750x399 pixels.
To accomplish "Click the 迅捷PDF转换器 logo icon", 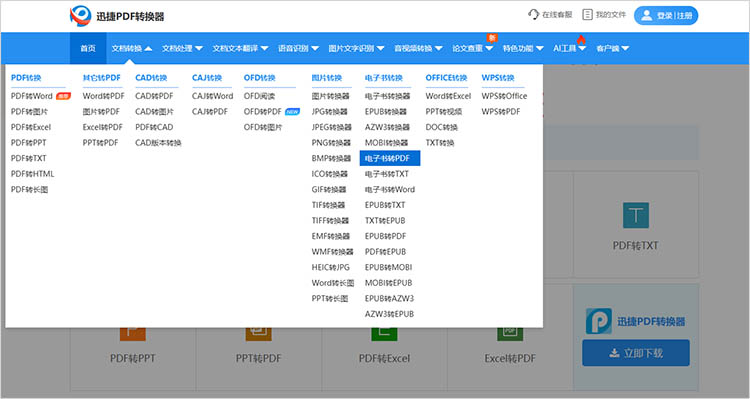I will click(80, 16).
